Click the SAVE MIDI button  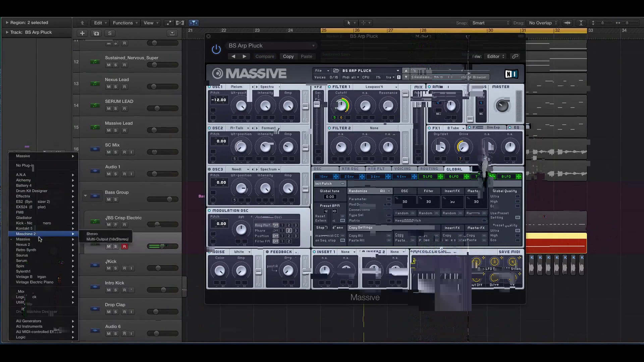(x=509, y=252)
